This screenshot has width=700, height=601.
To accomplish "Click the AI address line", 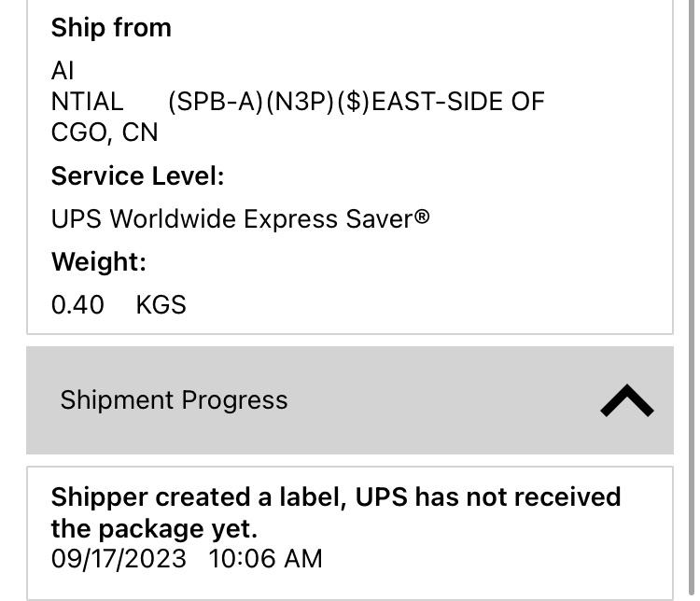I will pos(63,71).
